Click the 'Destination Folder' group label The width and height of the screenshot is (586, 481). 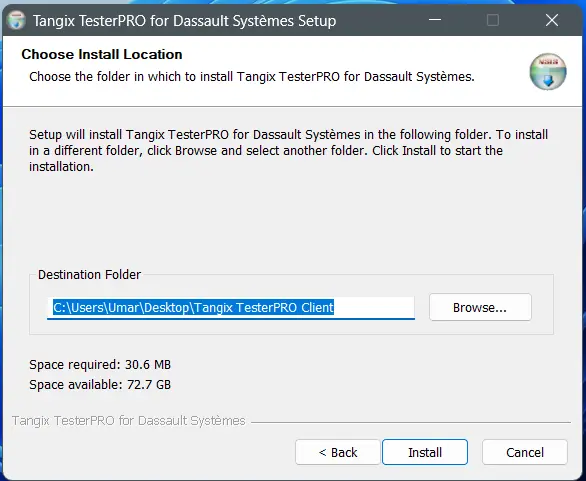[x=89, y=275]
